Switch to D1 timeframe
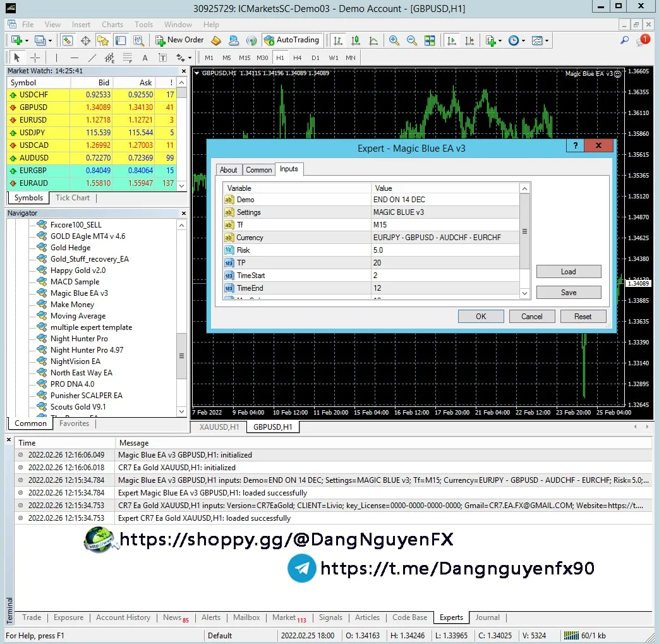Image resolution: width=659 pixels, height=644 pixels. (316, 58)
